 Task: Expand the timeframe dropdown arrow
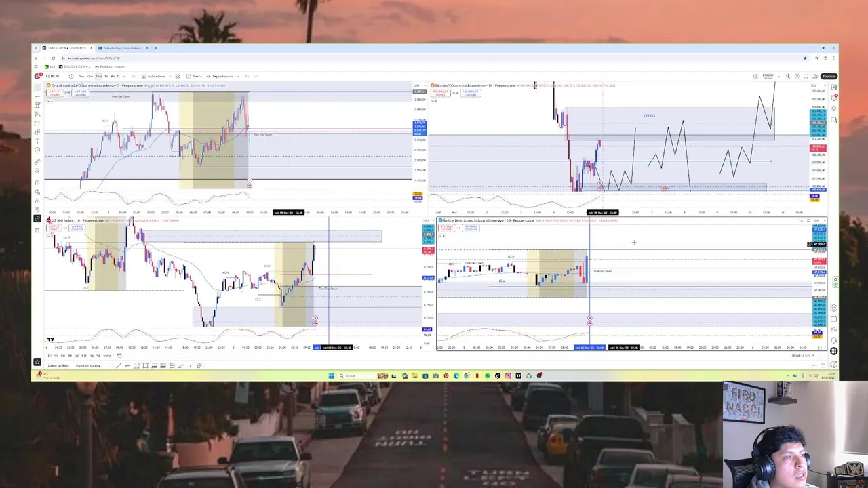pos(123,76)
